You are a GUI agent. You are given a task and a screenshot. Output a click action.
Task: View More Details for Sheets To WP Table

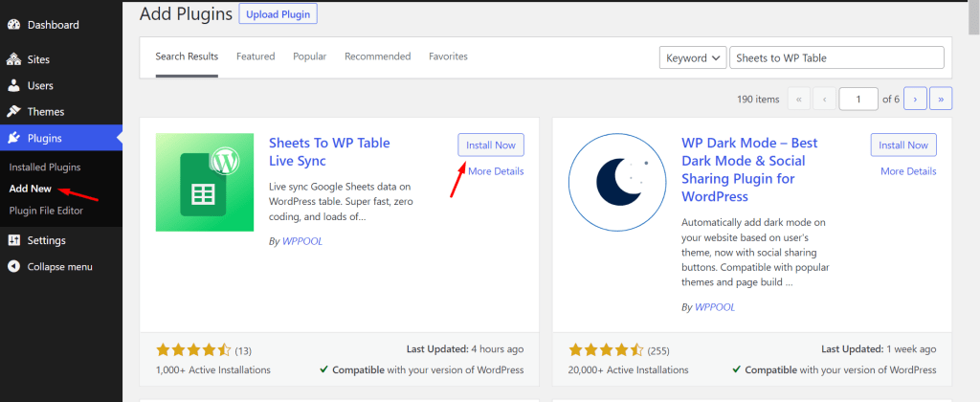[x=496, y=171]
